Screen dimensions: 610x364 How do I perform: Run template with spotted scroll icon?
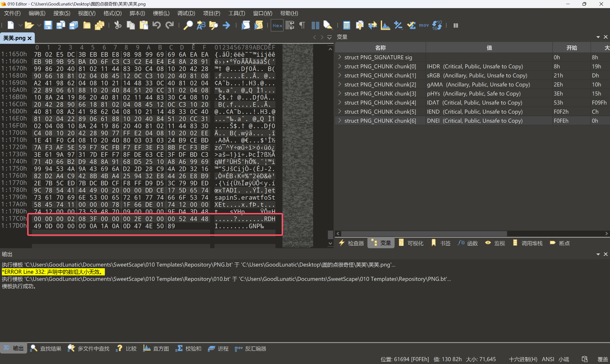point(259,25)
